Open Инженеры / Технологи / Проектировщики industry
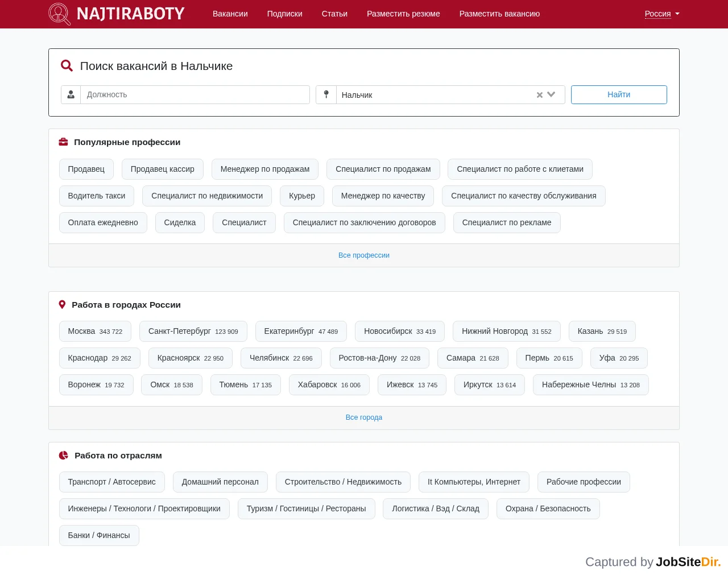The width and height of the screenshot is (728, 579). point(144,508)
